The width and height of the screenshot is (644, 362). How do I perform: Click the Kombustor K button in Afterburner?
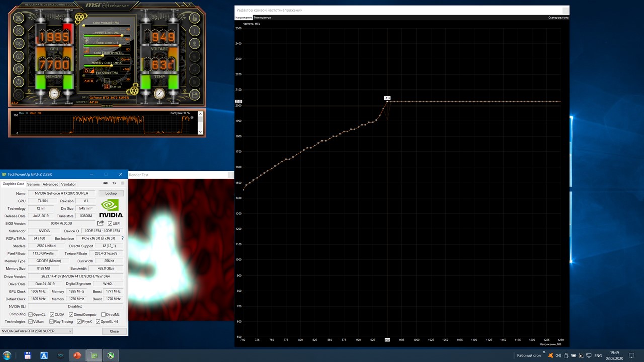pos(19,30)
